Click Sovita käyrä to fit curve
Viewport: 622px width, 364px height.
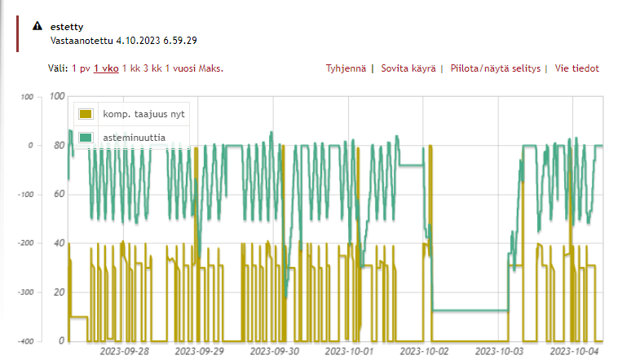408,68
